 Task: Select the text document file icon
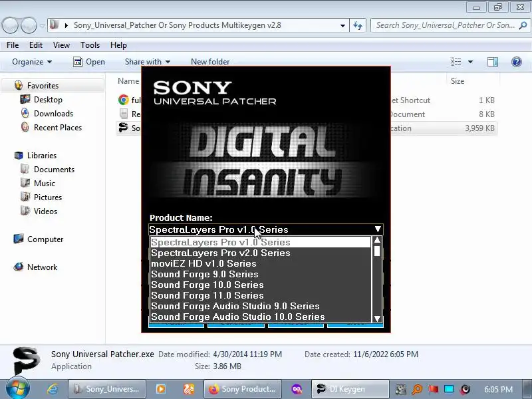(x=124, y=114)
